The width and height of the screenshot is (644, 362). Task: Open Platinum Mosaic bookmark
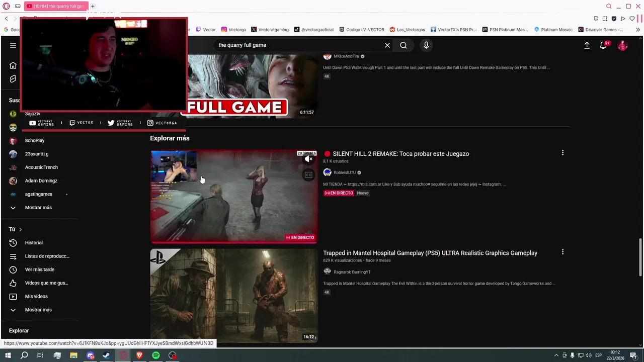(553, 30)
